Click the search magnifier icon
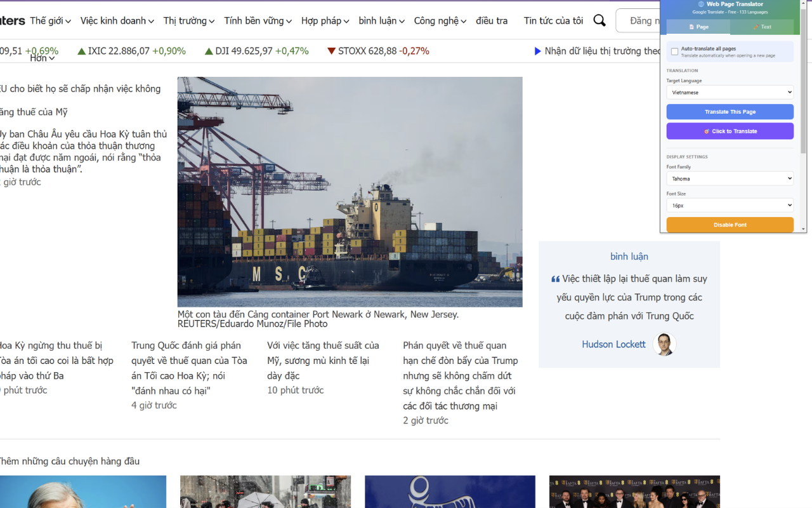 599,21
